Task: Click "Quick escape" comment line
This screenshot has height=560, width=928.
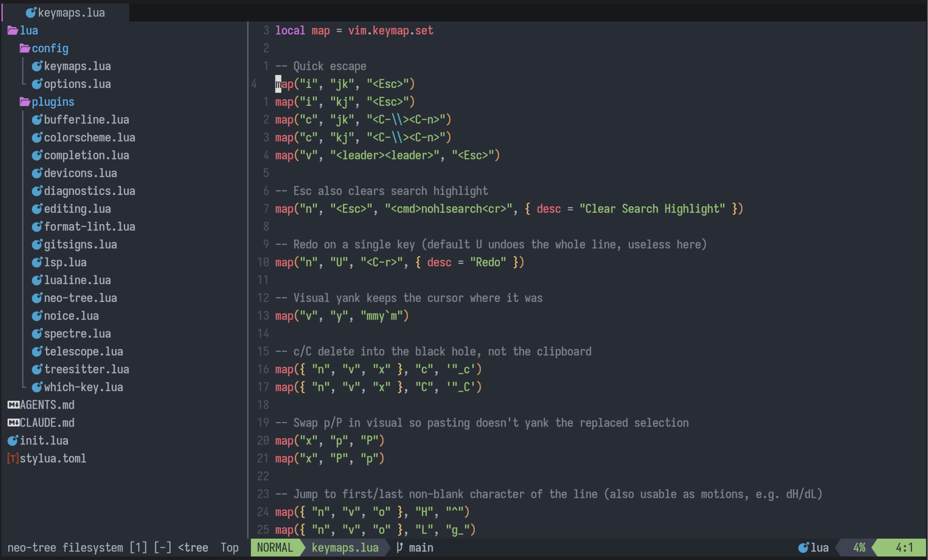Action: (321, 66)
